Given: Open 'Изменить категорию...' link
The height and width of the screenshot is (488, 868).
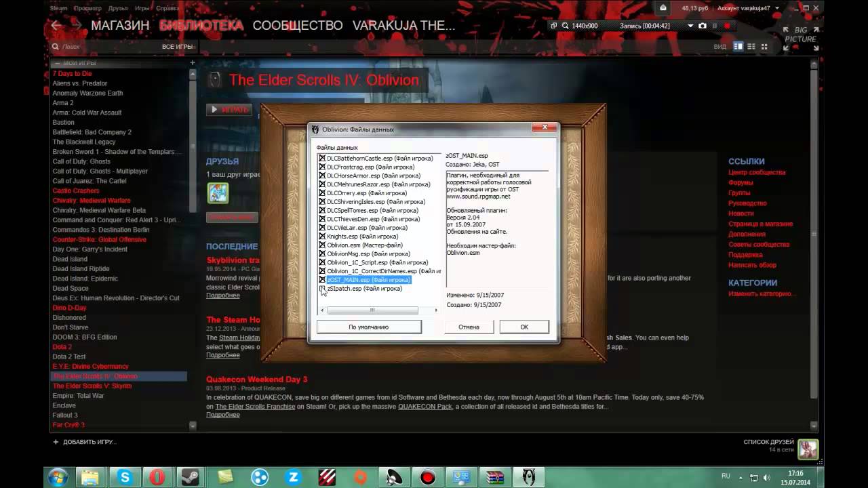Looking at the screenshot, I should coord(761,294).
